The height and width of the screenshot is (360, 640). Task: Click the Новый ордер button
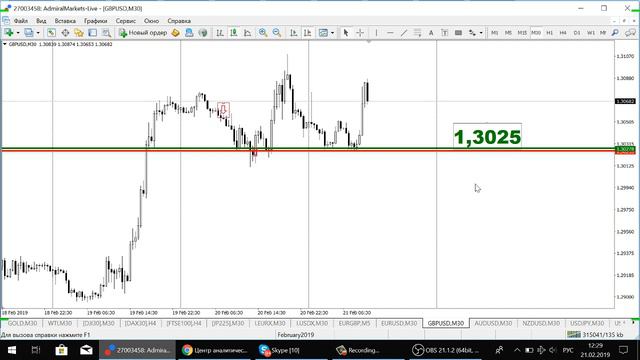click(x=143, y=33)
